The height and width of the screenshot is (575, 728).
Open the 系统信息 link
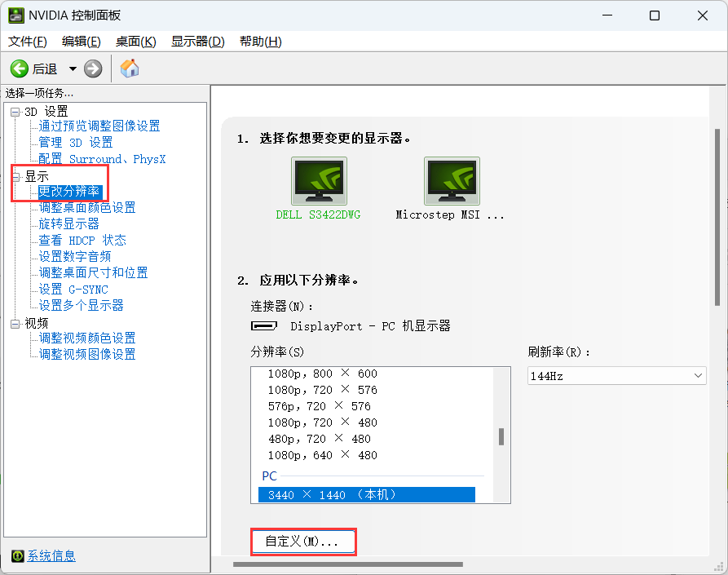point(51,556)
